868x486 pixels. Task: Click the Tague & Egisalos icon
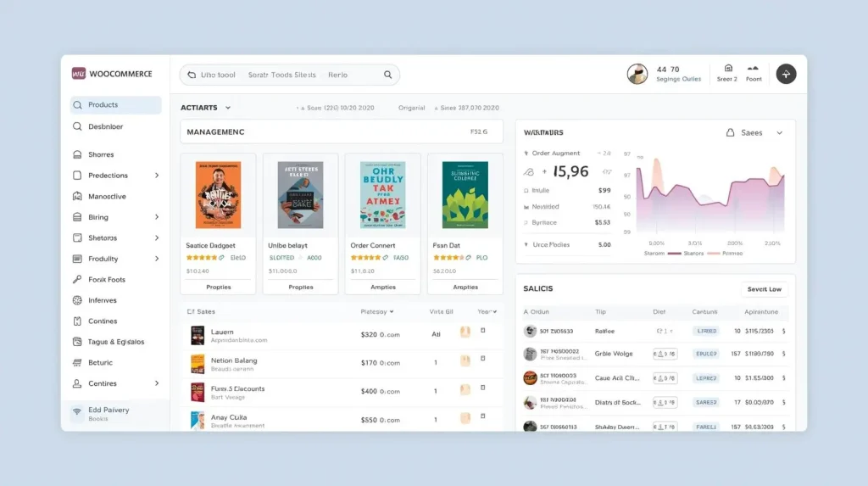click(x=77, y=342)
